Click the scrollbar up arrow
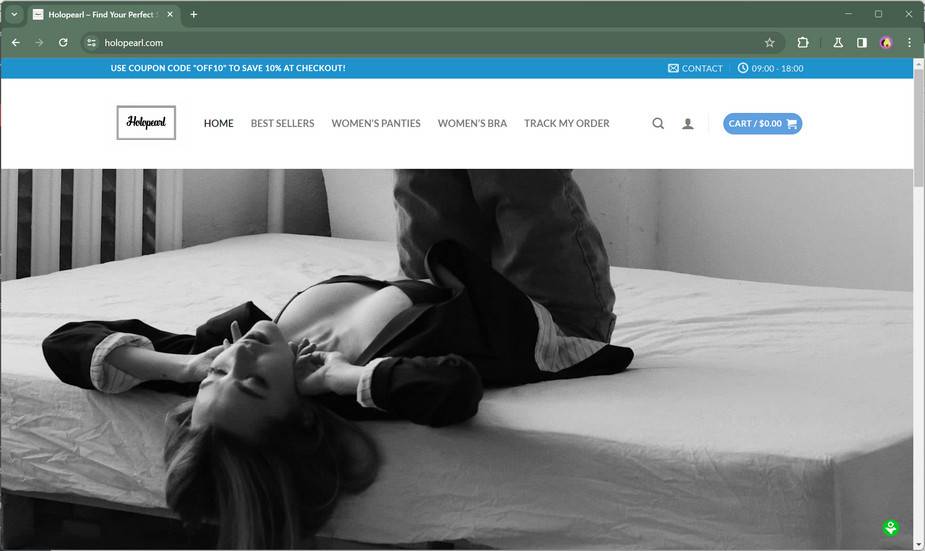Screen dimensions: 925x551 click(919, 63)
